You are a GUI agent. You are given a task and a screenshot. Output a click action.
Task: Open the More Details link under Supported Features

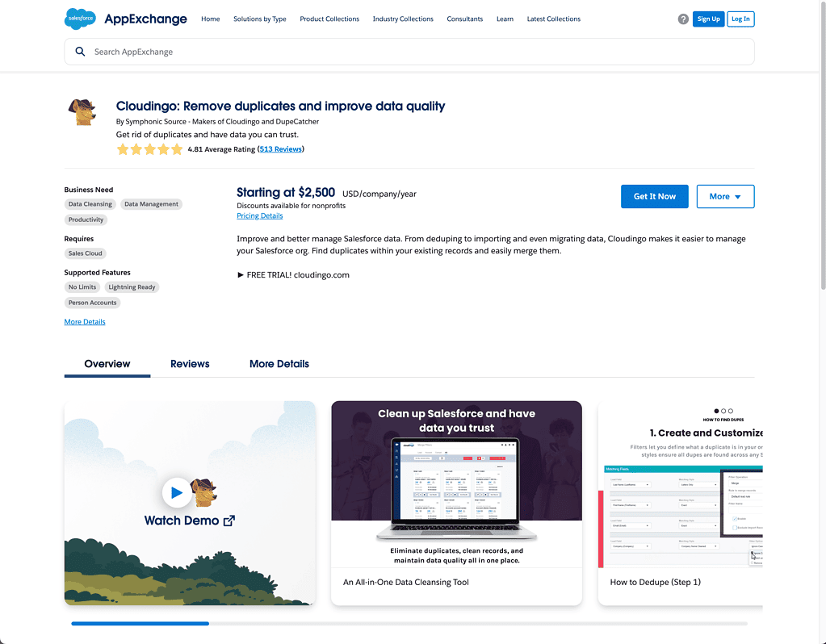(85, 322)
